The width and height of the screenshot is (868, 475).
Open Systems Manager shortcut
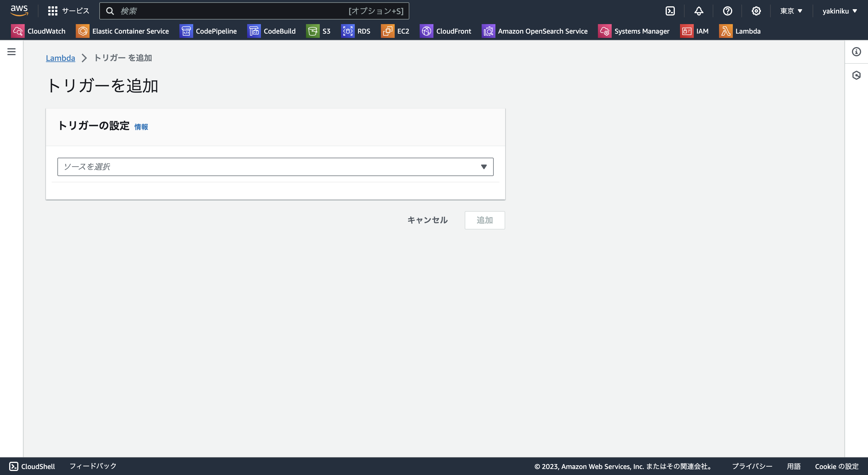tap(633, 31)
